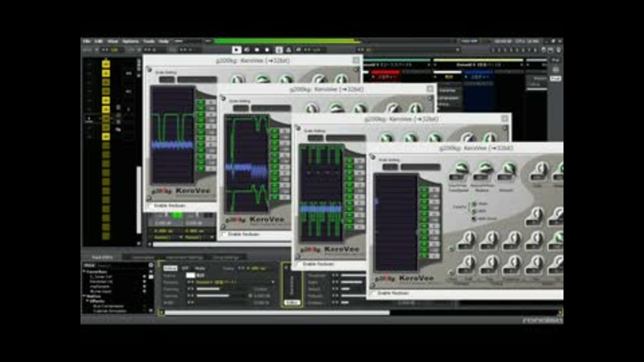Enable Keyboard checkbox in rearmost KeroVee window
The image size is (644, 362).
(149, 206)
